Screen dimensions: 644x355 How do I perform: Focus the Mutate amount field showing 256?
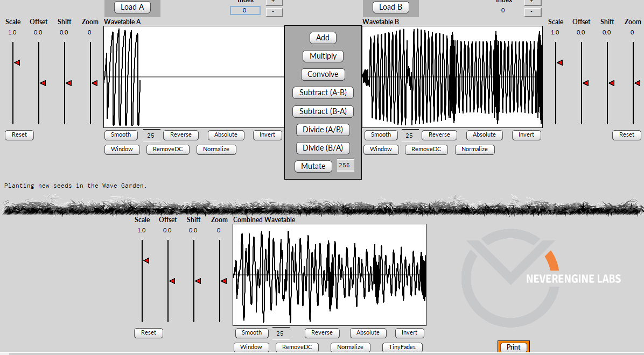coord(345,165)
